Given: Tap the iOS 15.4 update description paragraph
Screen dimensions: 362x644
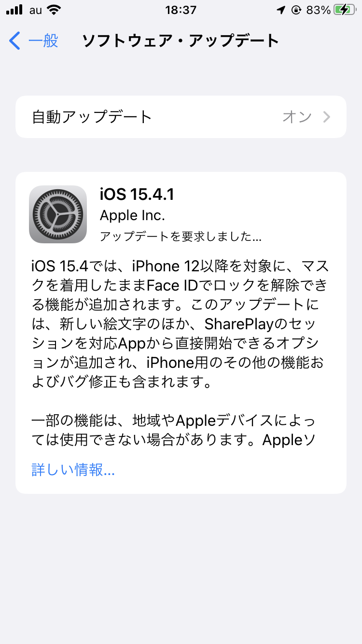Looking at the screenshot, I should (x=181, y=324).
